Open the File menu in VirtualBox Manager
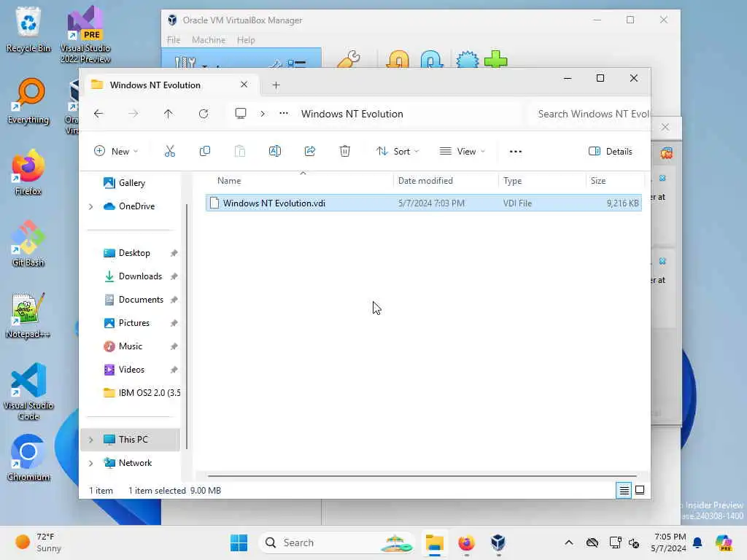This screenshot has height=560, width=747. 174,40
